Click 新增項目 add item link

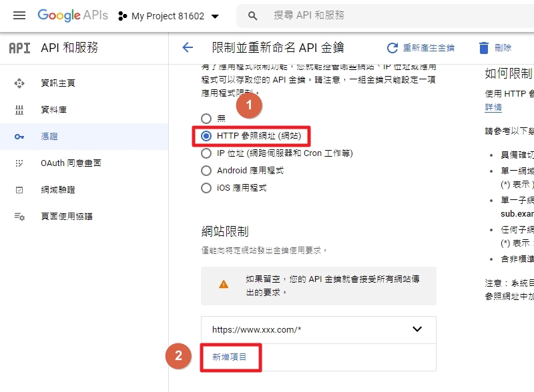[229, 357]
